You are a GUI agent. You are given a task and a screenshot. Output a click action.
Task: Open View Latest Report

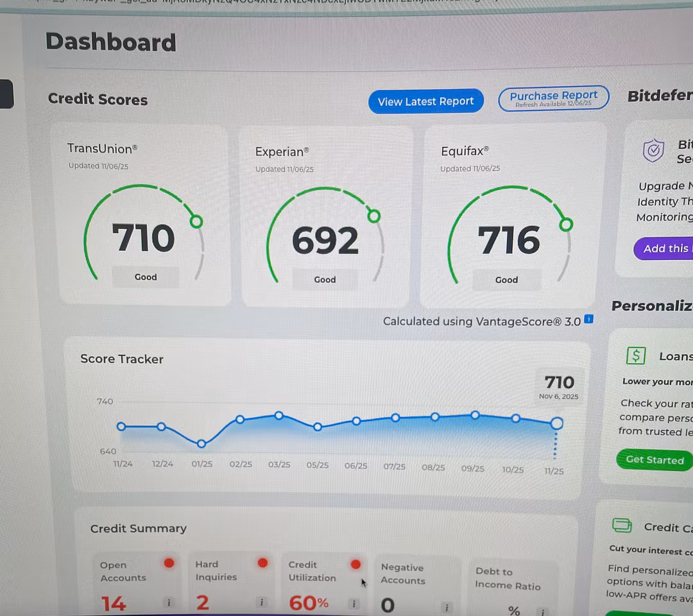point(425,101)
